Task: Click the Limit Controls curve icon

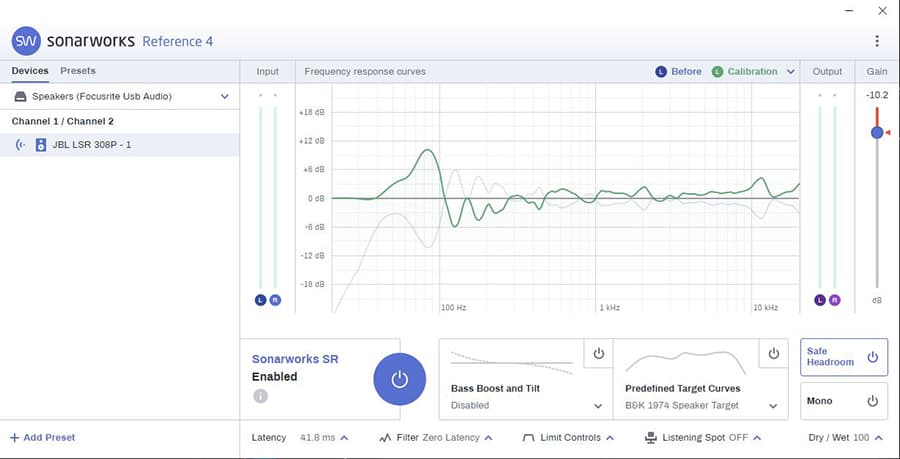Action: pyautogui.click(x=528, y=438)
